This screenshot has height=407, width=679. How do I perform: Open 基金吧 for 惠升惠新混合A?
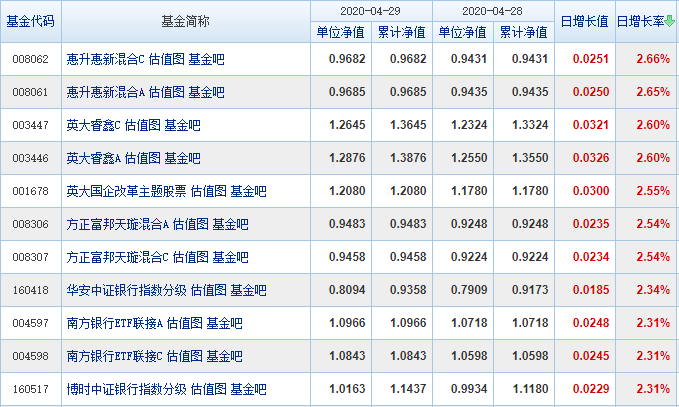pos(207,92)
